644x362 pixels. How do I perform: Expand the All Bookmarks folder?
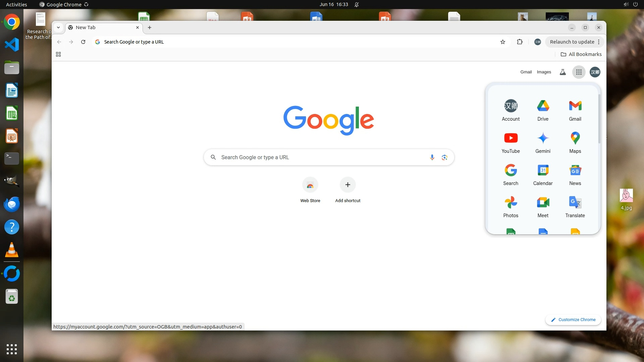(x=581, y=54)
